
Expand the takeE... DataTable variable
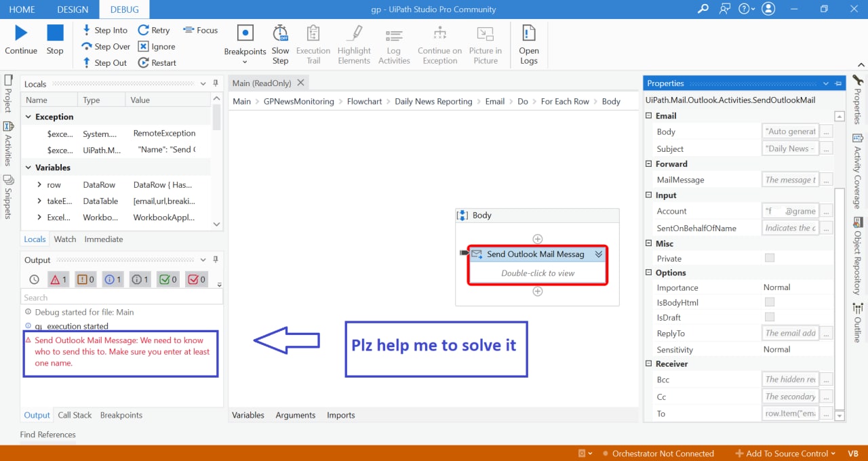pyautogui.click(x=40, y=201)
